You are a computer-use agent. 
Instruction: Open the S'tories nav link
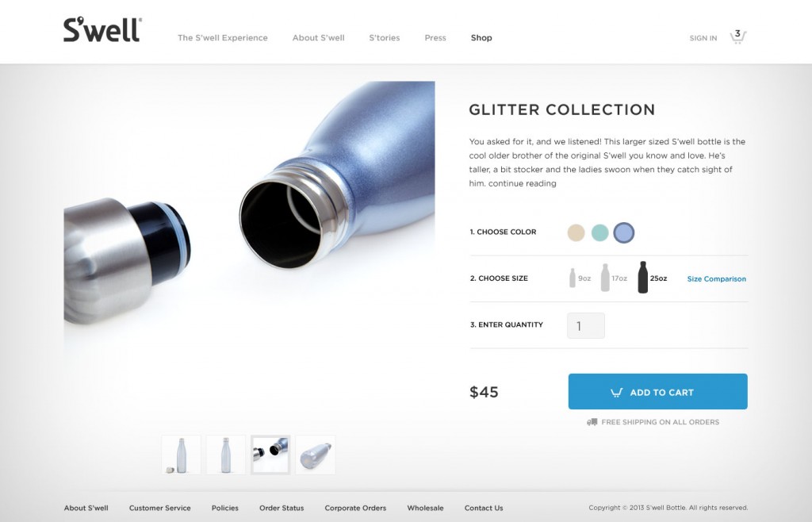tap(385, 38)
